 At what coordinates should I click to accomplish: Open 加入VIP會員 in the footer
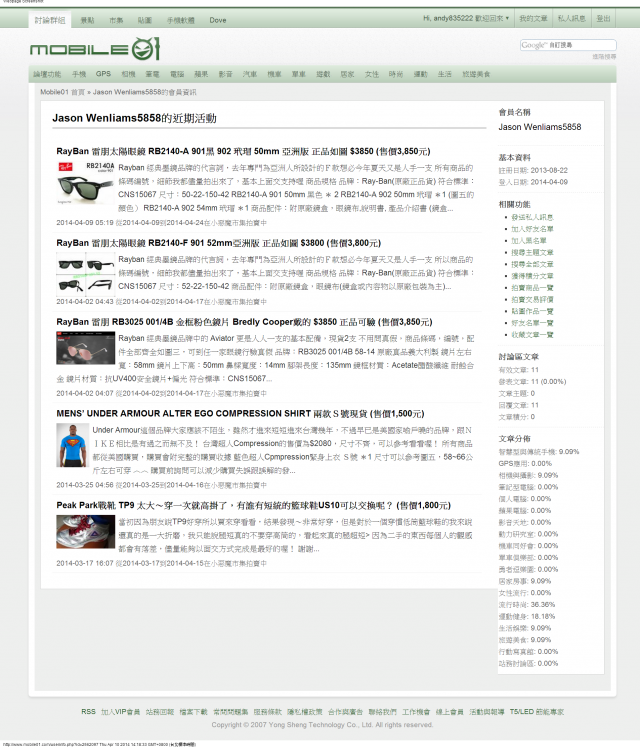click(120, 712)
